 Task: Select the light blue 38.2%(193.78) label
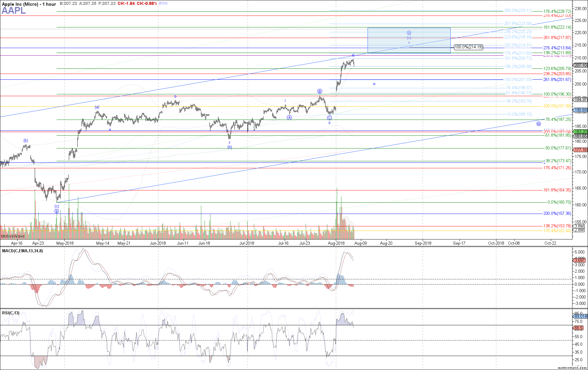click(x=519, y=101)
